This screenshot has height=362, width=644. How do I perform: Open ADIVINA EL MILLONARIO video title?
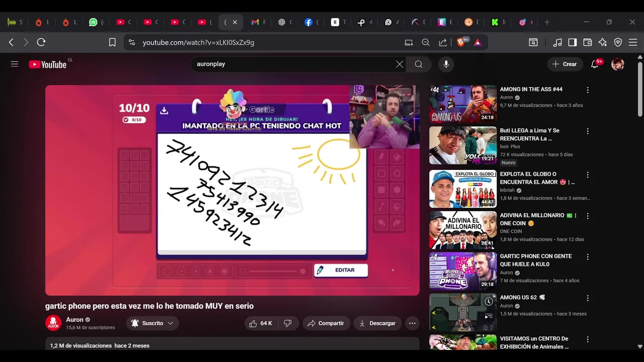coord(538,219)
